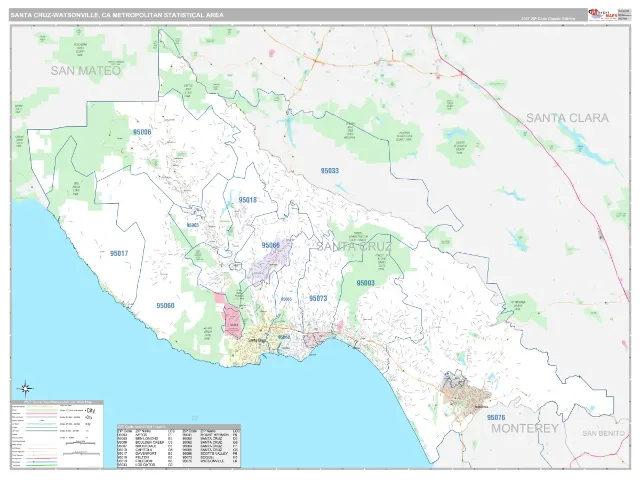Click the ZIP Code index table header
The width and height of the screenshot is (640, 480).
tap(178, 427)
